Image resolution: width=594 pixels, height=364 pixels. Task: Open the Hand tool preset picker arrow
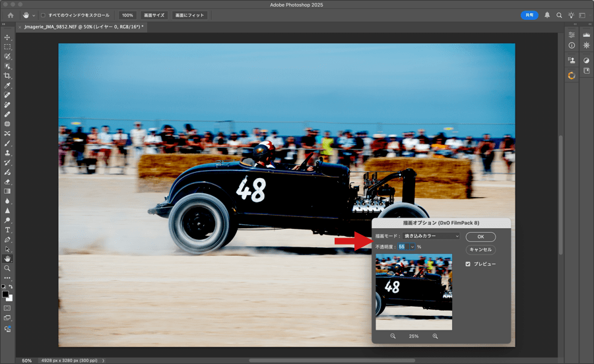[x=34, y=15]
